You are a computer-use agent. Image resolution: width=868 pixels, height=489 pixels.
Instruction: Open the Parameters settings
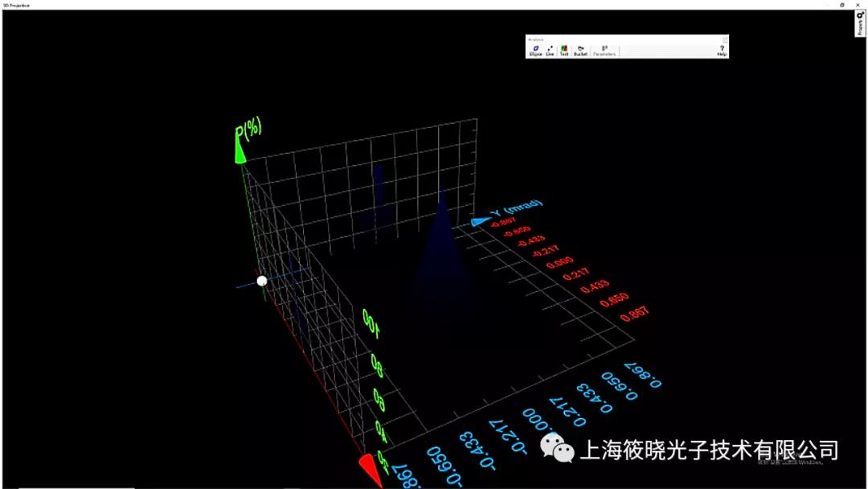coord(604,49)
